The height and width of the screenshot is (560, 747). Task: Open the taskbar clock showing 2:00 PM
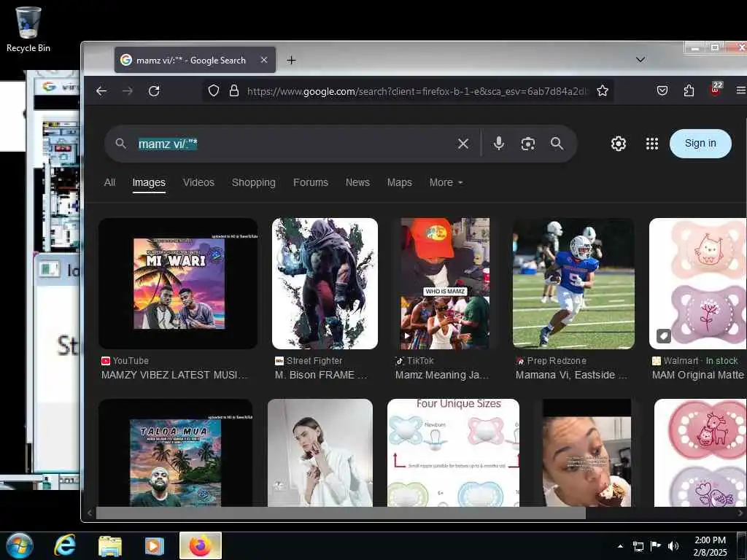[710, 546]
